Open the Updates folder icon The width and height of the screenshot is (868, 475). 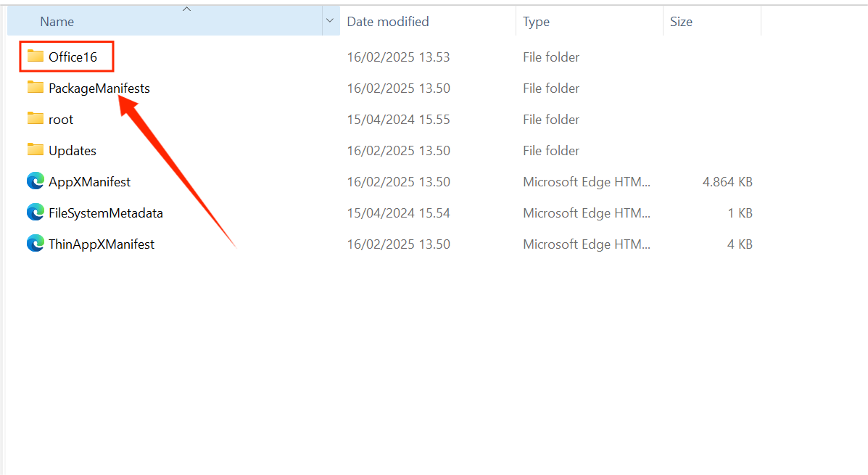36,150
